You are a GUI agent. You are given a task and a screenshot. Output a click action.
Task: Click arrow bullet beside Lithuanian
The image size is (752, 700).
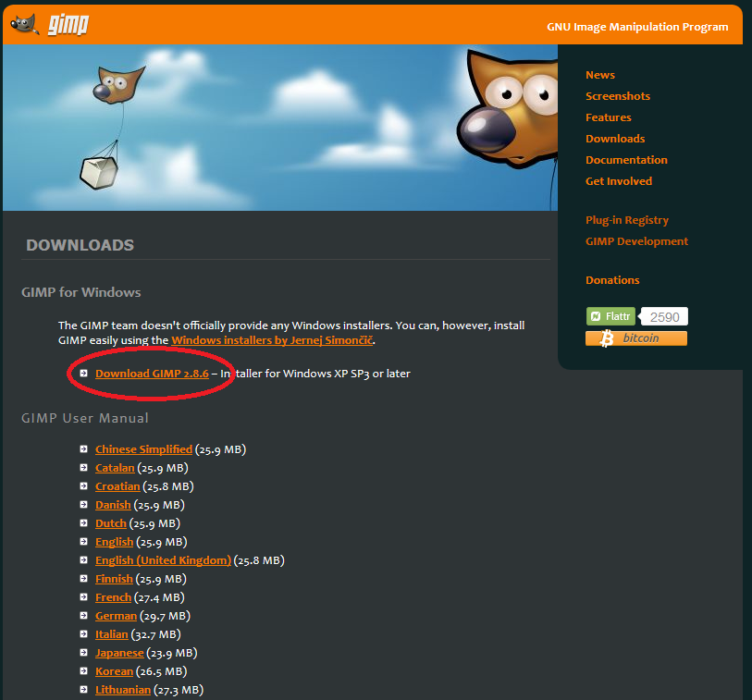84,690
